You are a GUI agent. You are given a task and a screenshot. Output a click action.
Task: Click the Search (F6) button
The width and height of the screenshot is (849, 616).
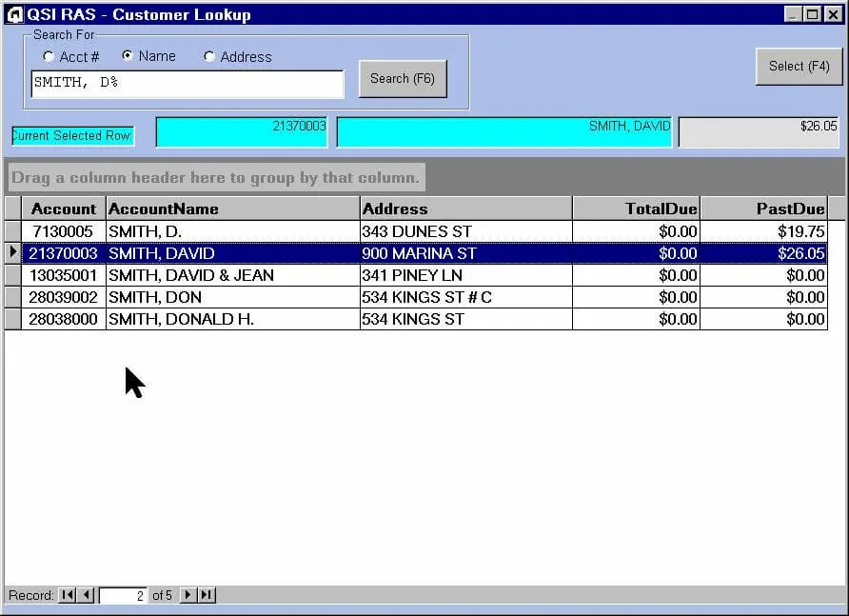click(403, 79)
